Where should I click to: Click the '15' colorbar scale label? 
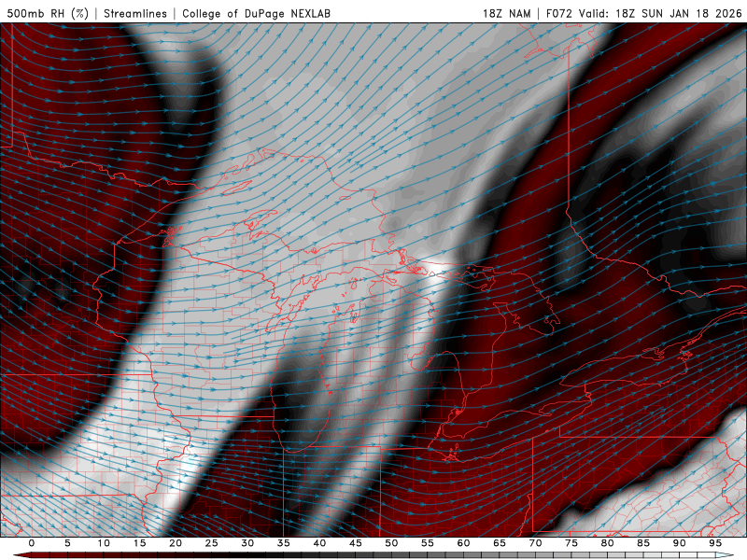(139, 543)
